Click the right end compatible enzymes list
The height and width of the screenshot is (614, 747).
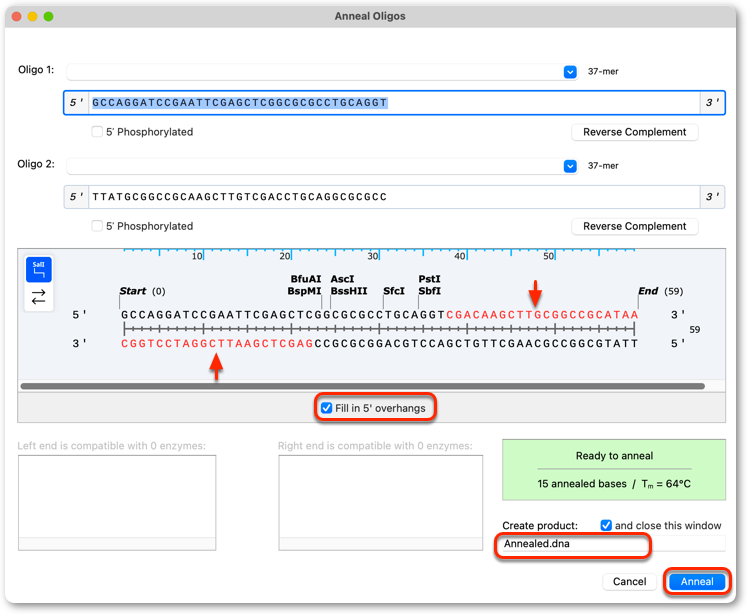pyautogui.click(x=381, y=503)
